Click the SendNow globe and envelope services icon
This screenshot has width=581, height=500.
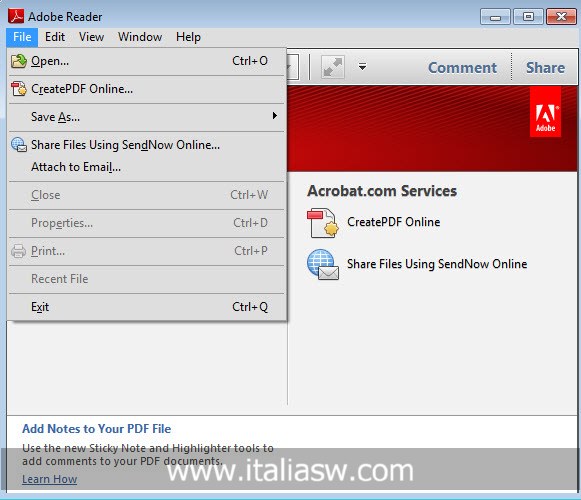(x=323, y=265)
